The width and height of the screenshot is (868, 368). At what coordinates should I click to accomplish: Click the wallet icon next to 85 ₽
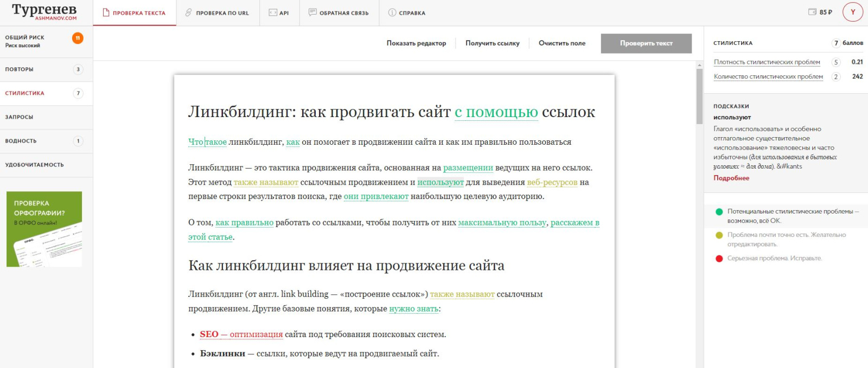coord(812,12)
